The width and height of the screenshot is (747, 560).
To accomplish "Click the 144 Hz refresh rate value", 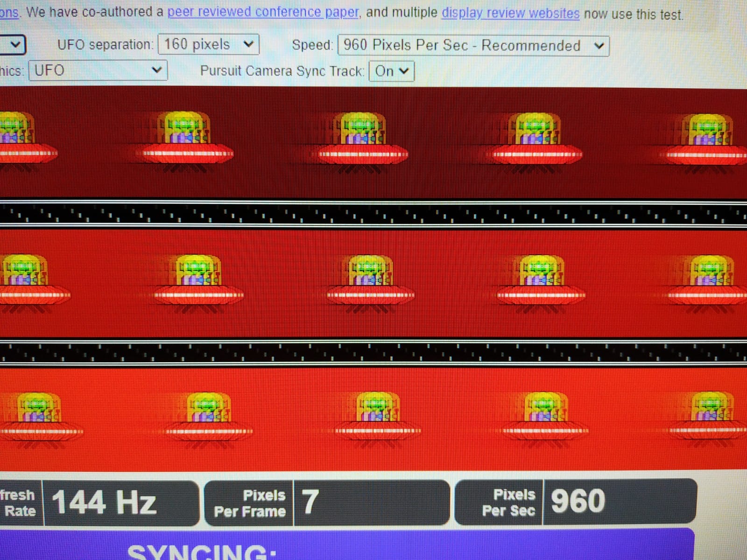I will tap(104, 503).
